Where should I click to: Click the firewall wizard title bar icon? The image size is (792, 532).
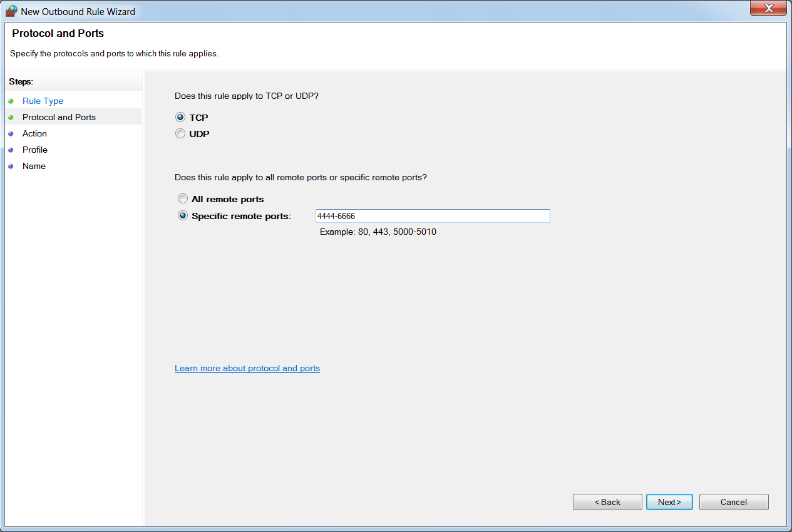click(11, 11)
